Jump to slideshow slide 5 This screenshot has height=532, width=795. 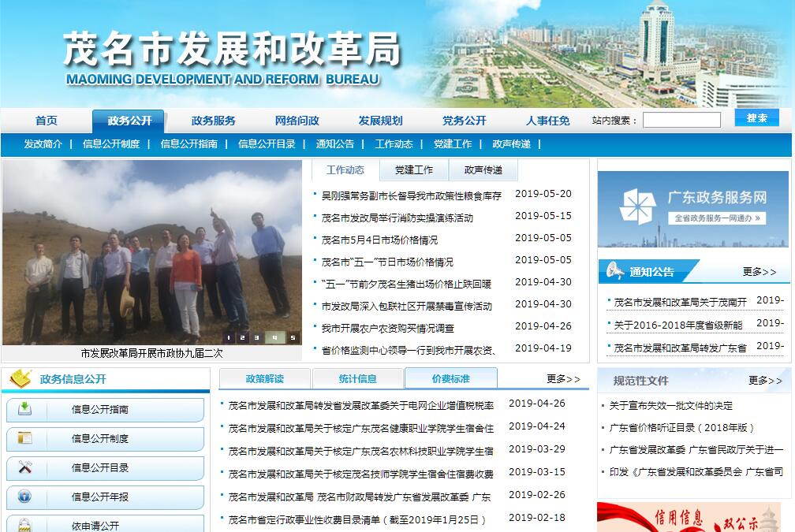click(293, 338)
